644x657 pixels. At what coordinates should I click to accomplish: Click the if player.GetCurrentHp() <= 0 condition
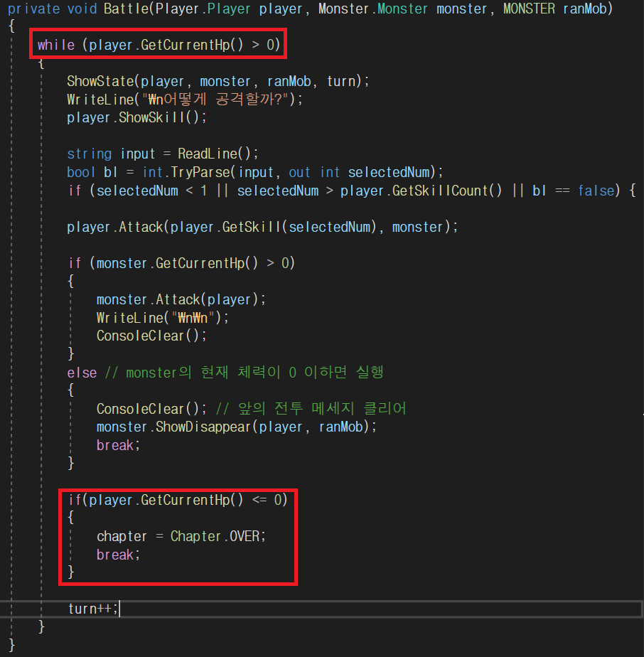178,500
